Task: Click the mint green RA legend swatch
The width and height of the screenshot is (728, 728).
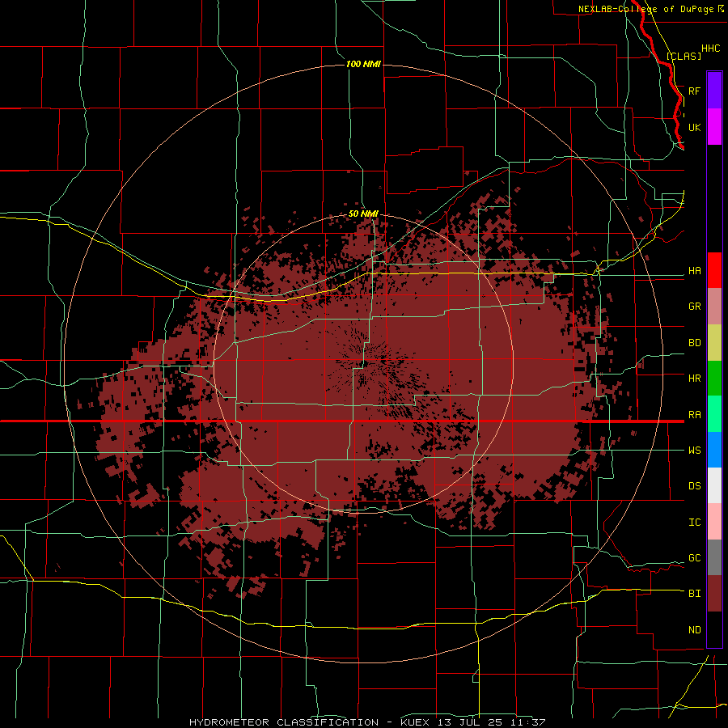Action: [714, 414]
